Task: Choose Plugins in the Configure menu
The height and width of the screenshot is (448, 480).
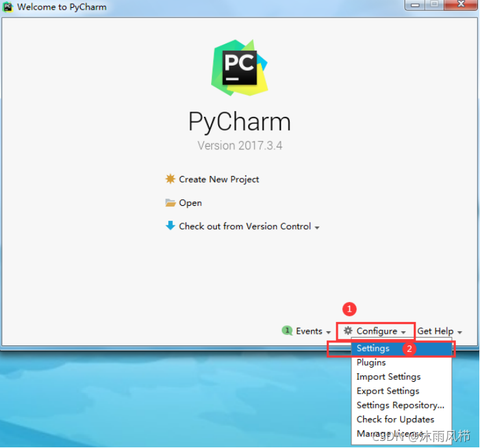Action: coord(401,363)
